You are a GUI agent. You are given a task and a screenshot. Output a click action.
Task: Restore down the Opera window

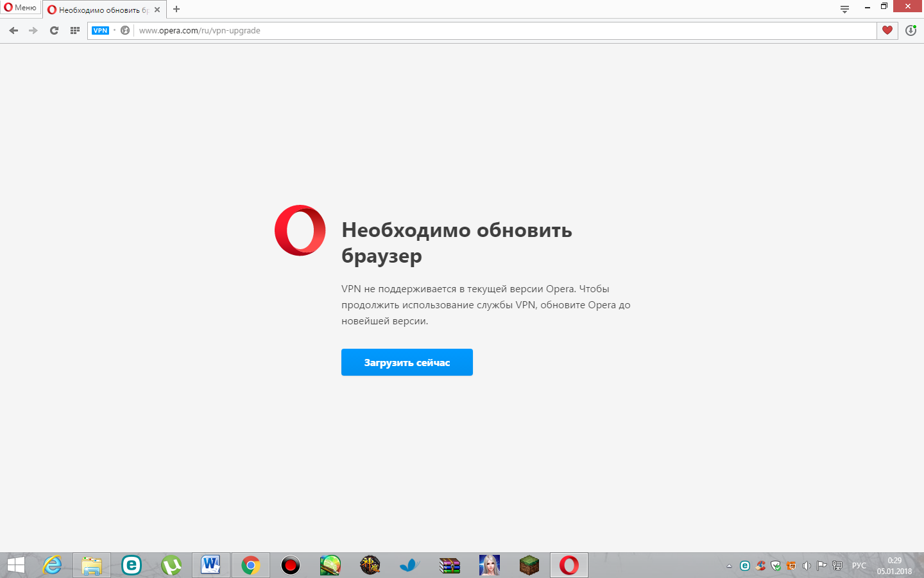coord(884,6)
